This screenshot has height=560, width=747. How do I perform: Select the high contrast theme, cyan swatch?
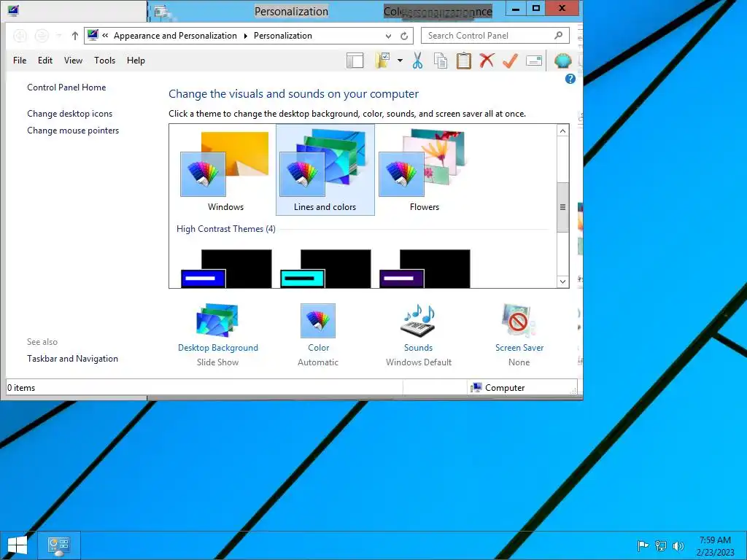coord(325,268)
